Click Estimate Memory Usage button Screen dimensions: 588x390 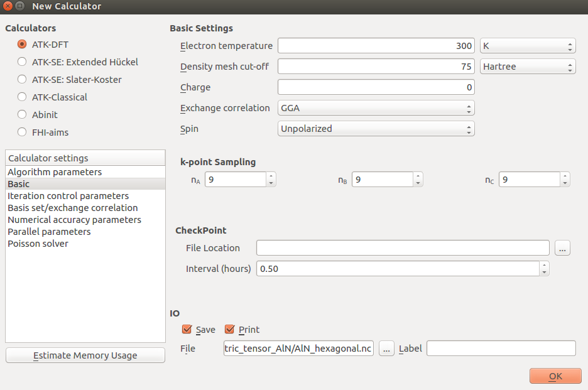pyautogui.click(x=85, y=355)
